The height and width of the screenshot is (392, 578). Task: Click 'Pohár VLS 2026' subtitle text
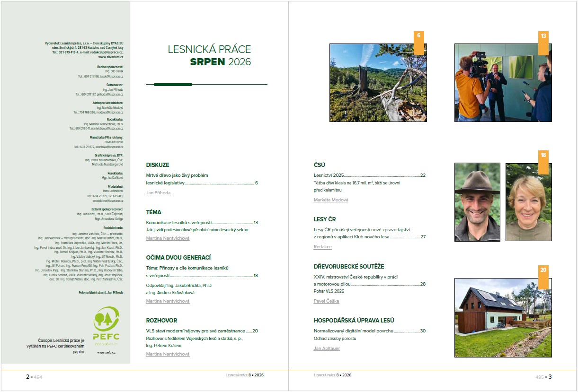[x=329, y=291]
